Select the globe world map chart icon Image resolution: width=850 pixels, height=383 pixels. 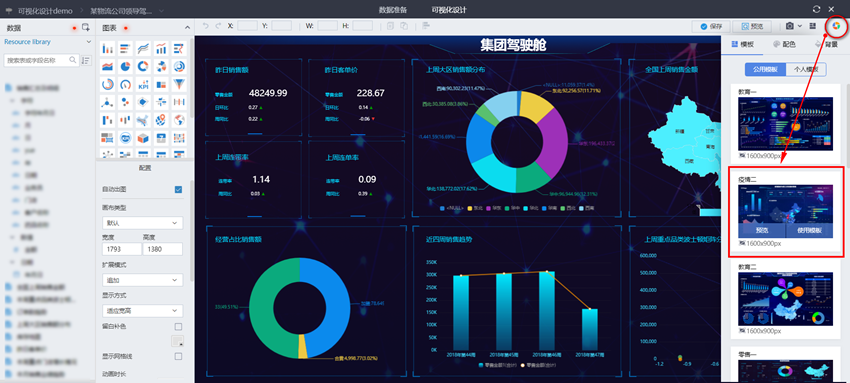(179, 120)
